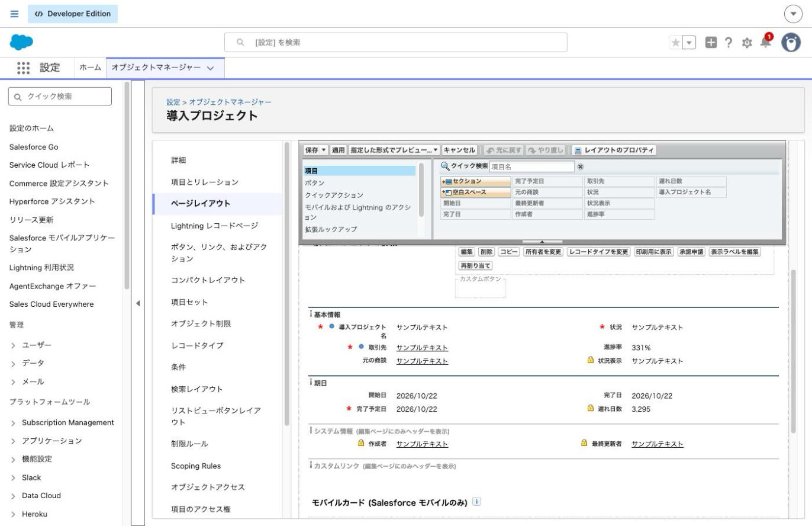Open the global actions plus icon
This screenshot has width=812, height=526.
click(x=711, y=42)
